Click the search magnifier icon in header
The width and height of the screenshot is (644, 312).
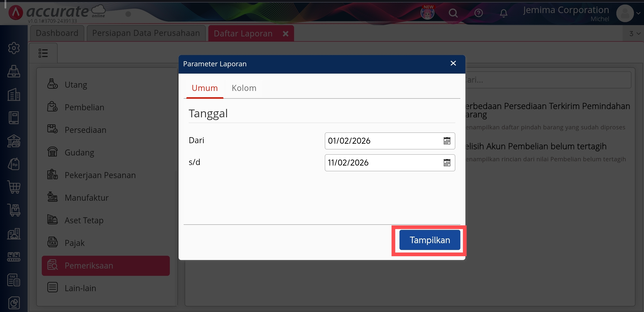[x=453, y=13]
